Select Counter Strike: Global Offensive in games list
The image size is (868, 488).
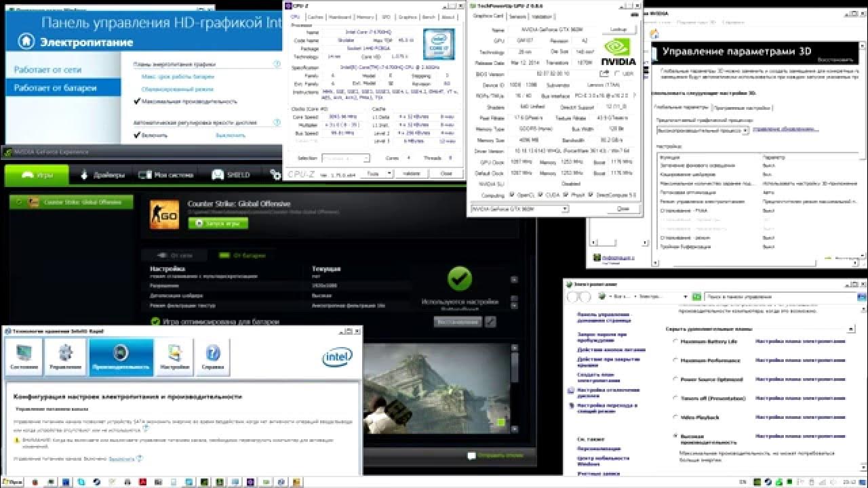pos(71,202)
